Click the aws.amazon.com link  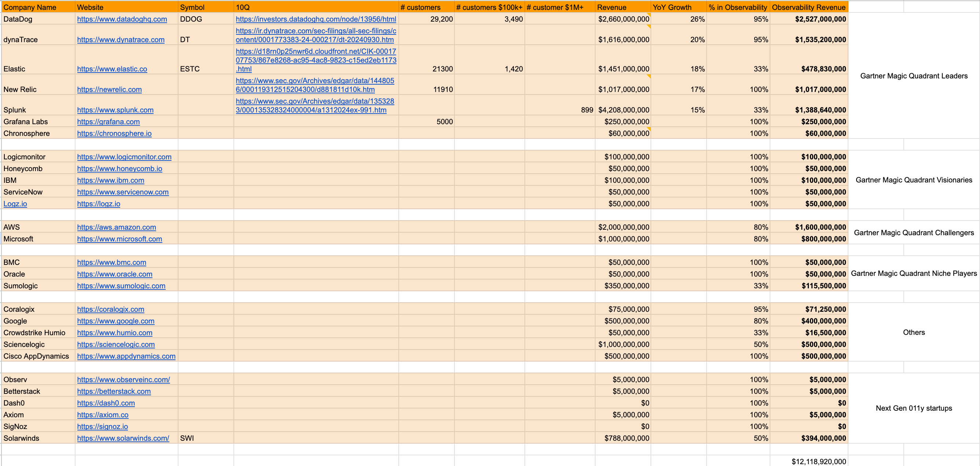click(117, 227)
